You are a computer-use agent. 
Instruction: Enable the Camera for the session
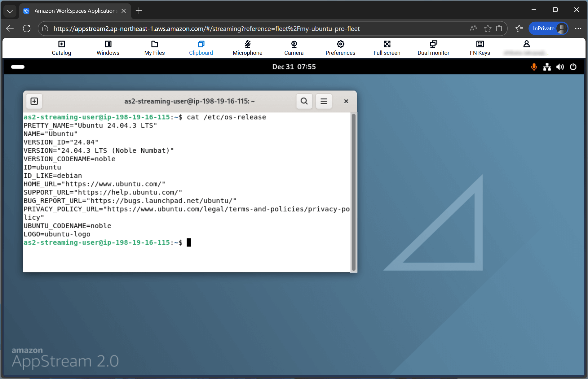(x=294, y=48)
